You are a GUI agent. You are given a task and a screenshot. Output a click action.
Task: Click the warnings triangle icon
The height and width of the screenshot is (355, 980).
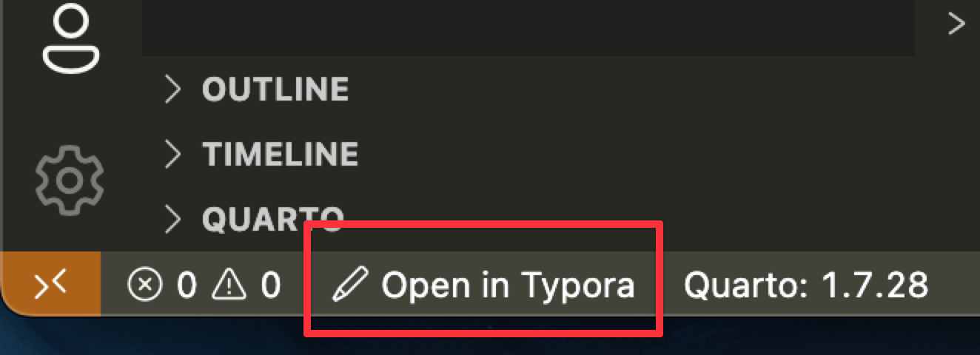tap(229, 285)
